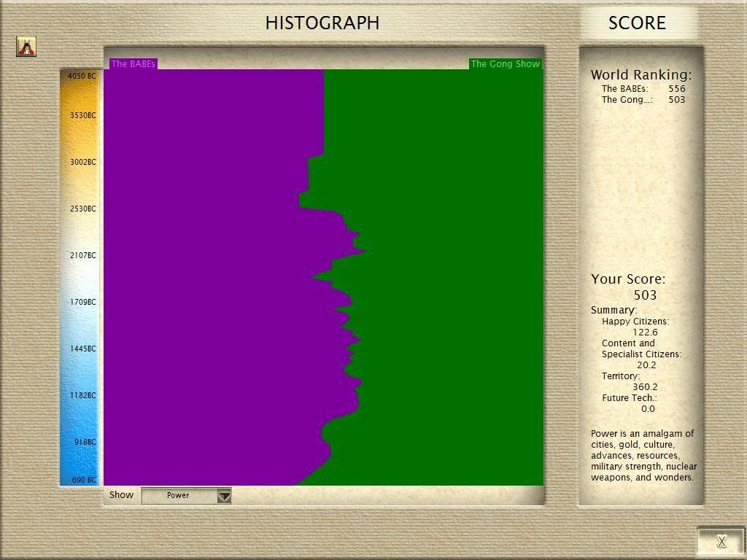Viewport: 747px width, 560px height.
Task: Click the Power combo box field
Action: pyautogui.click(x=186, y=496)
